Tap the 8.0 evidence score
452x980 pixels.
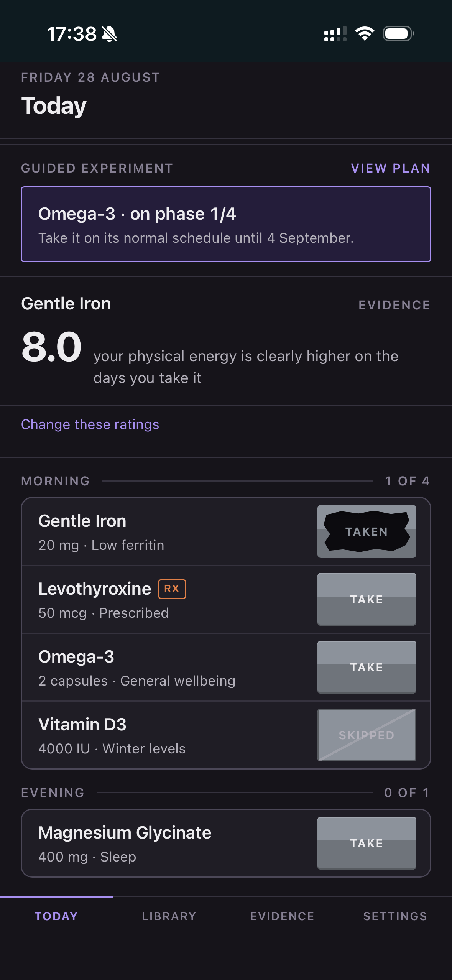click(x=51, y=347)
